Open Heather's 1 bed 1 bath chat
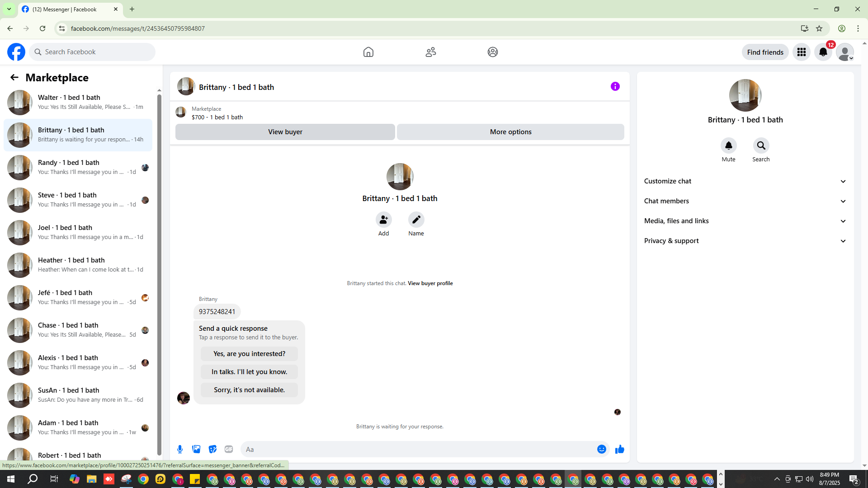Viewport: 868px width, 488px height. 78,265
